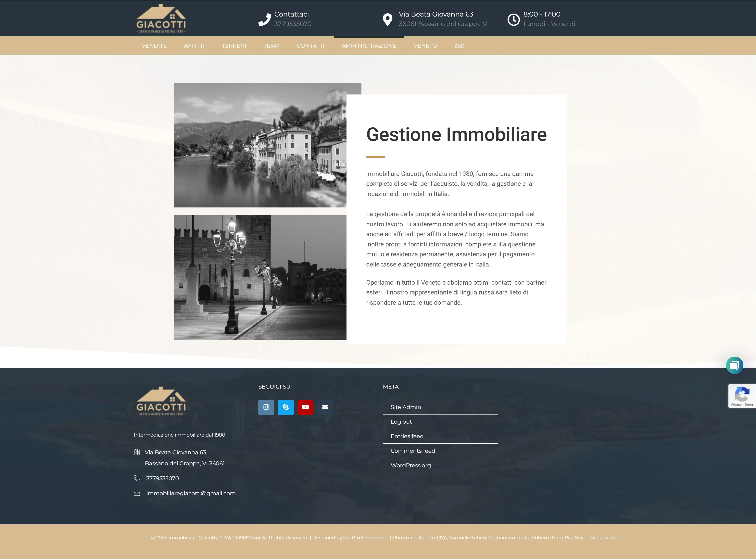Click the reCAPTCHA badge
The height and width of the screenshot is (559, 756).
(x=742, y=396)
